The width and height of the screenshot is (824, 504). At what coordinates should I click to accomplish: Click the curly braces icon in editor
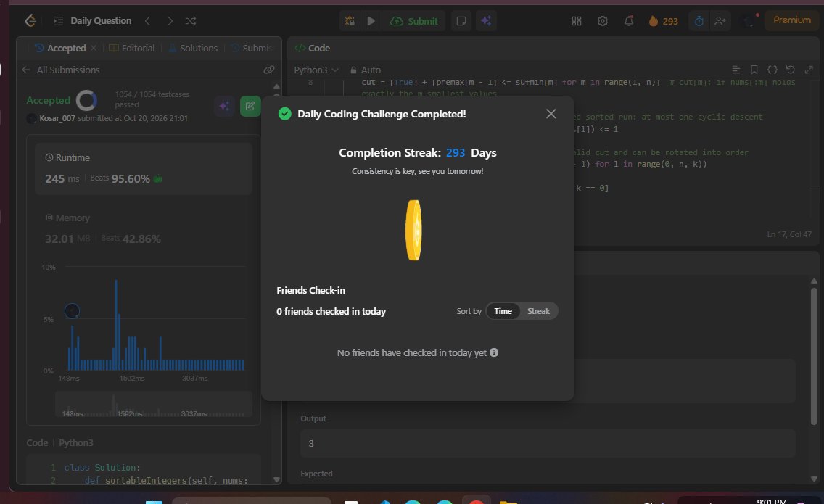click(772, 70)
